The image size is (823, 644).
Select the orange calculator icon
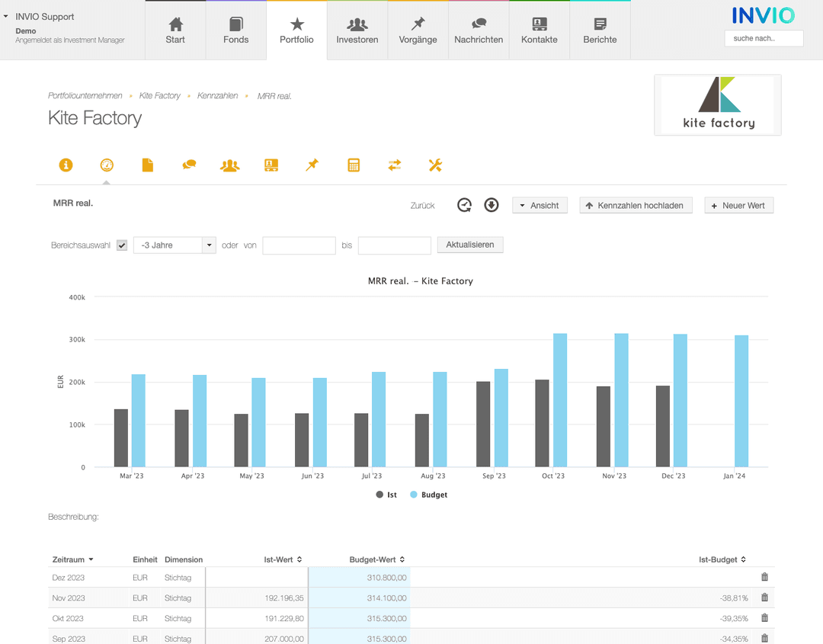[x=354, y=165]
